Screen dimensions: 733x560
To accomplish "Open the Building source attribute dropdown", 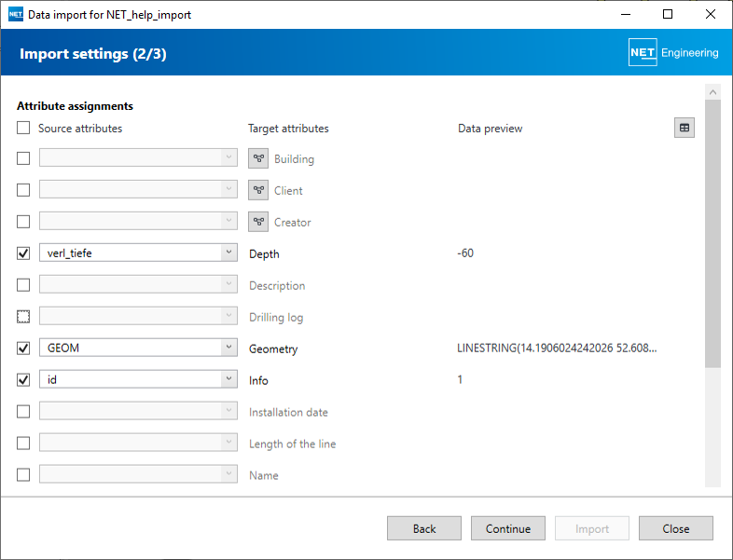I will 138,157.
